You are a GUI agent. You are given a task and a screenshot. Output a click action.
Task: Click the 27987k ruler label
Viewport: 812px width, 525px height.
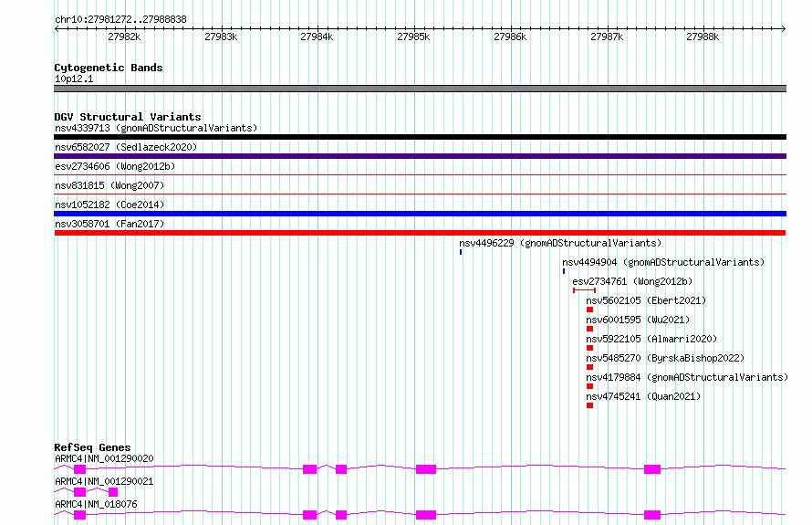(607, 37)
